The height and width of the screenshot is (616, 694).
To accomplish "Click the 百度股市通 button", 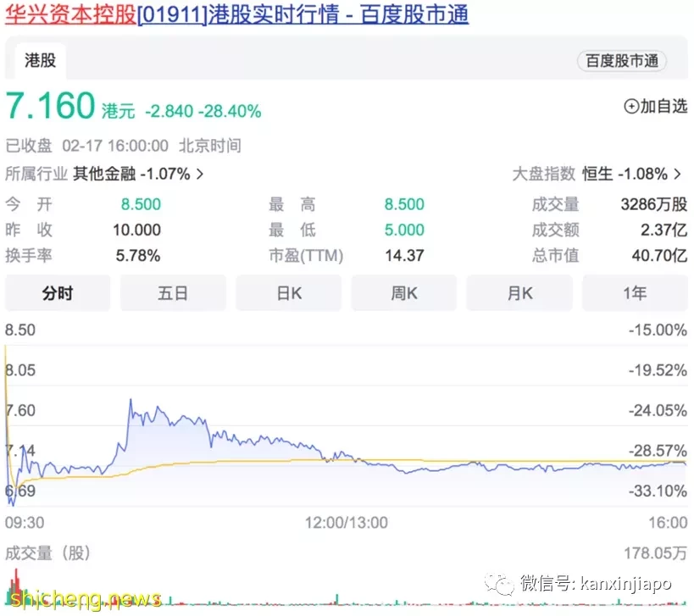I will [x=621, y=61].
